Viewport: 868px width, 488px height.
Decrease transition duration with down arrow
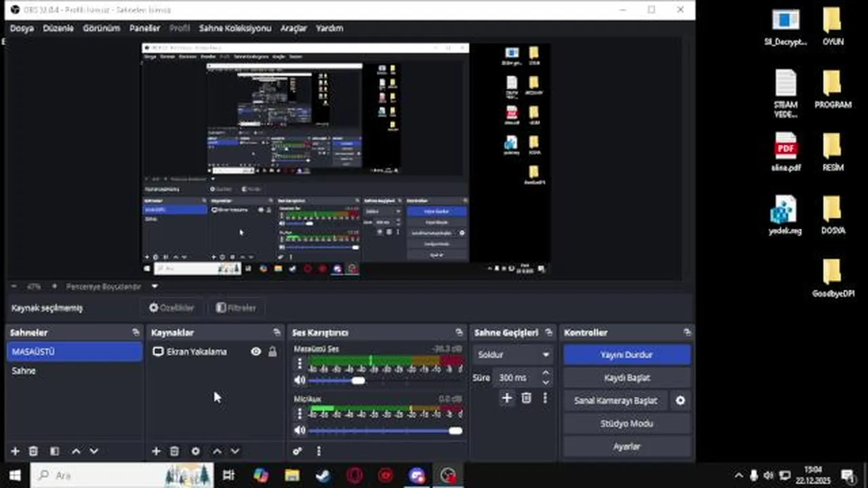click(546, 382)
